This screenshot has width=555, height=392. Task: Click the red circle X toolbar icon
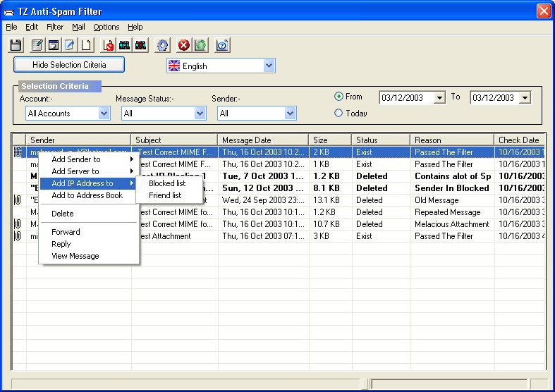point(183,45)
